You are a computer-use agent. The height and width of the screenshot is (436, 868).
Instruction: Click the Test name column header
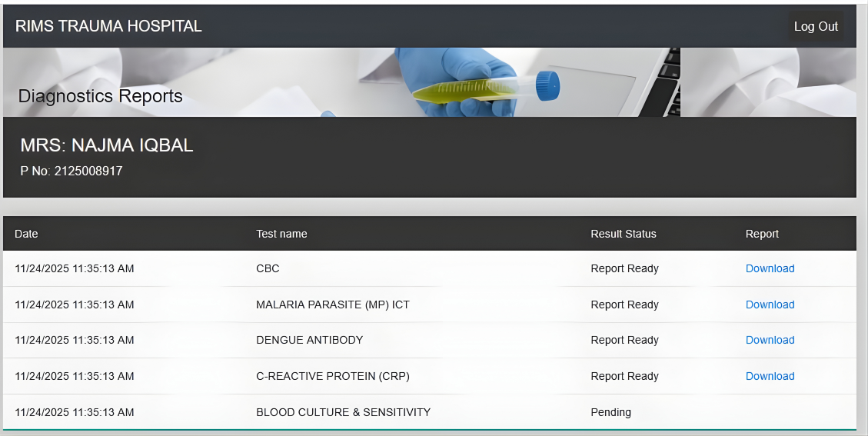[281, 234]
